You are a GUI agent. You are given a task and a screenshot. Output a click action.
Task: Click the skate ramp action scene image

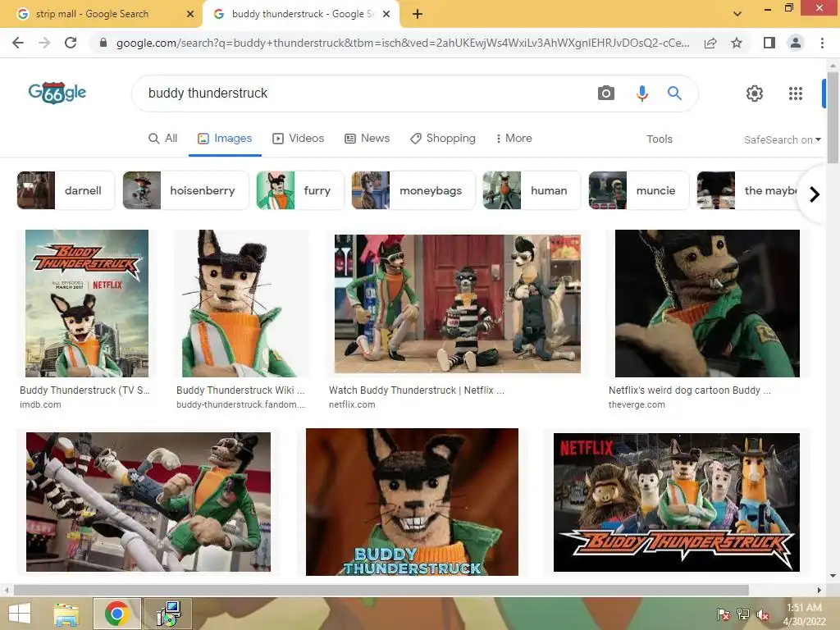point(148,502)
